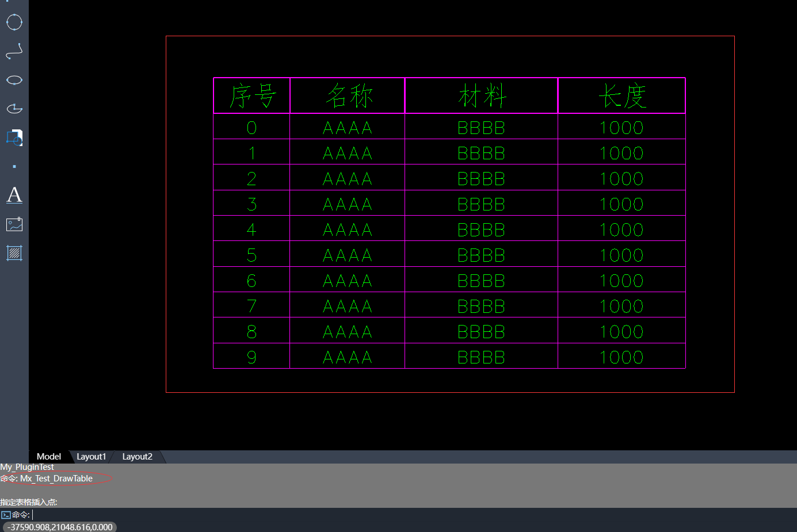Click the row number 8 cell
This screenshot has height=532, width=797.
[x=252, y=332]
